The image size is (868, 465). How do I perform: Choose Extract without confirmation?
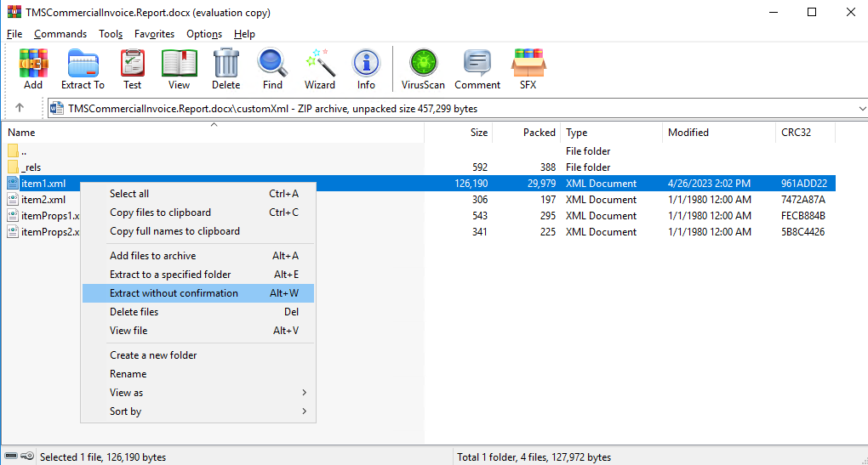pyautogui.click(x=197, y=293)
